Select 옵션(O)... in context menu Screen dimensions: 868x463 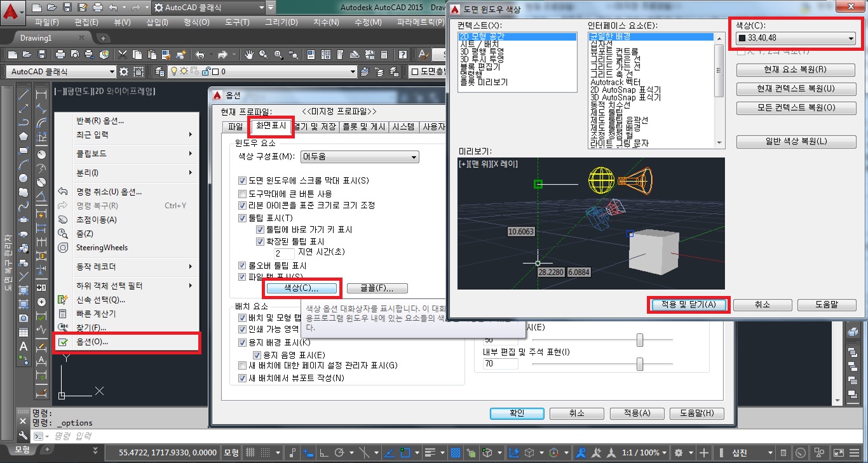click(127, 342)
